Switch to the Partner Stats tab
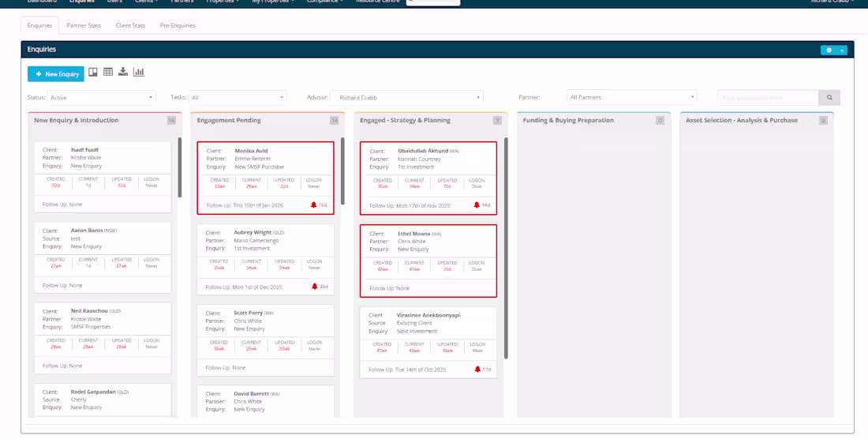The height and width of the screenshot is (439, 868). pos(84,25)
